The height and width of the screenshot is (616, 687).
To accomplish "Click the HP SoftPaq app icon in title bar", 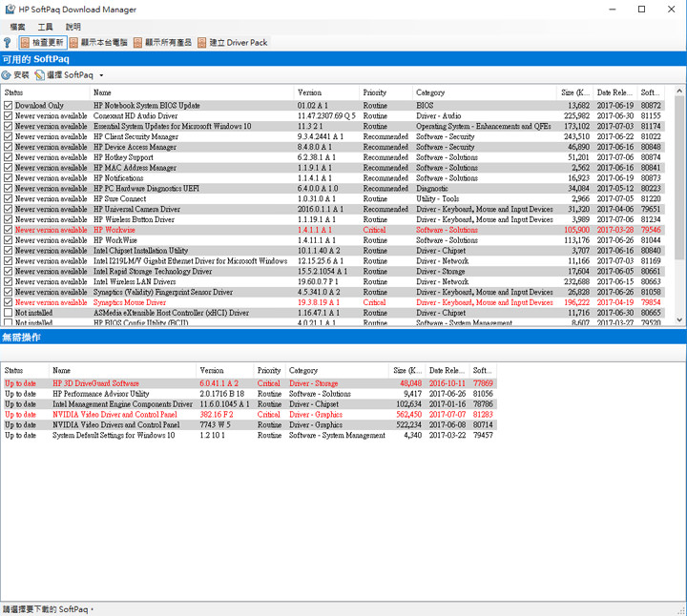I will pos(10,10).
